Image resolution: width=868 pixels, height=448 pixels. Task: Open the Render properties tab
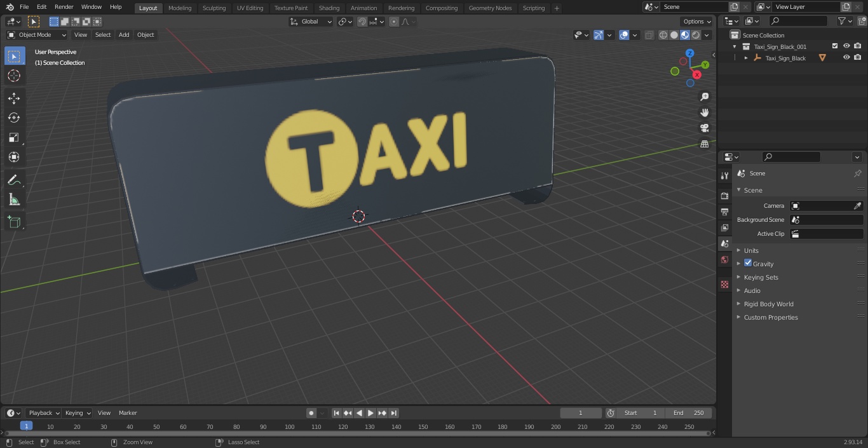724,196
